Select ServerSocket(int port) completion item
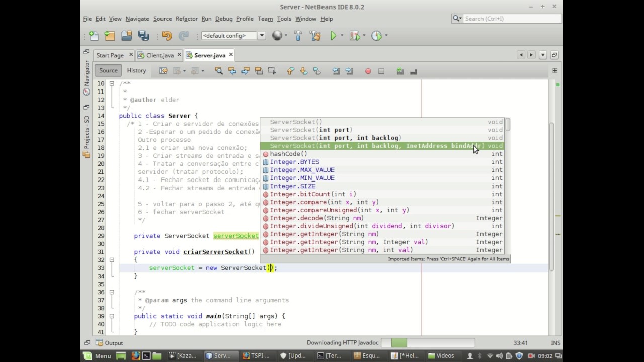Image resolution: width=644 pixels, height=362 pixels. [x=382, y=130]
